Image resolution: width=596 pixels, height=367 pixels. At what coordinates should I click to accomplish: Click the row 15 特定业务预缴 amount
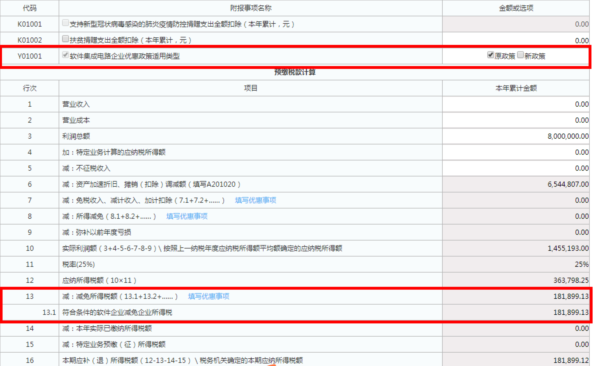tap(516, 344)
